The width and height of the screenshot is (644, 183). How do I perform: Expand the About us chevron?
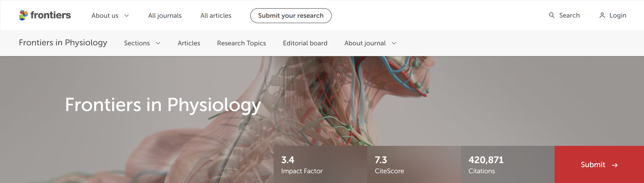[x=127, y=15]
